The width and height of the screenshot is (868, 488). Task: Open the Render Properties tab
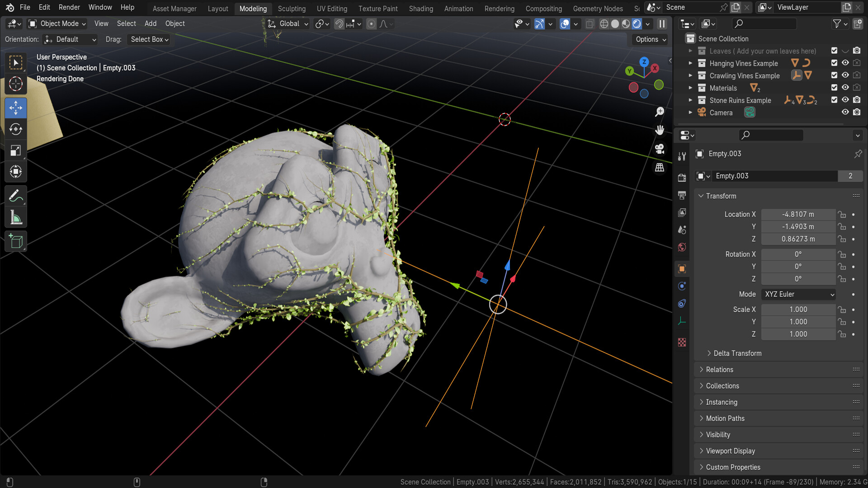tap(682, 178)
